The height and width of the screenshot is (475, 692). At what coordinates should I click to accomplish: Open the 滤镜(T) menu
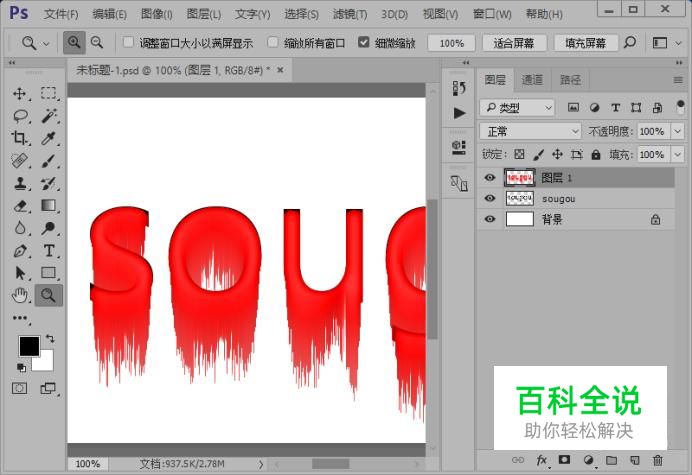tap(350, 14)
